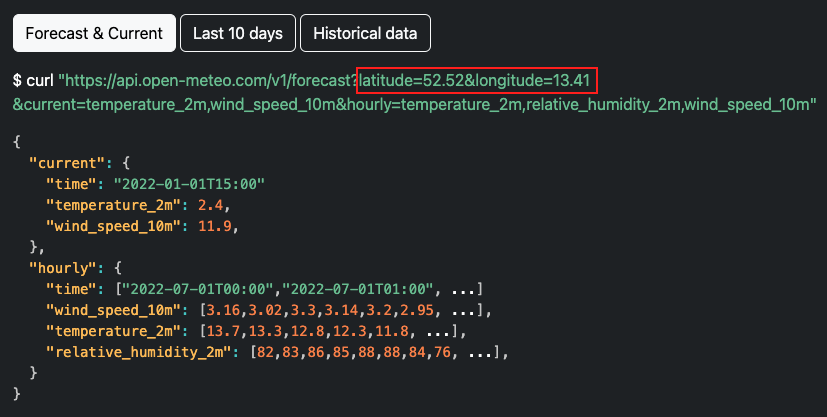Click the current wind_speed_10m value 11.9
The height and width of the screenshot is (417, 827).
click(215, 226)
